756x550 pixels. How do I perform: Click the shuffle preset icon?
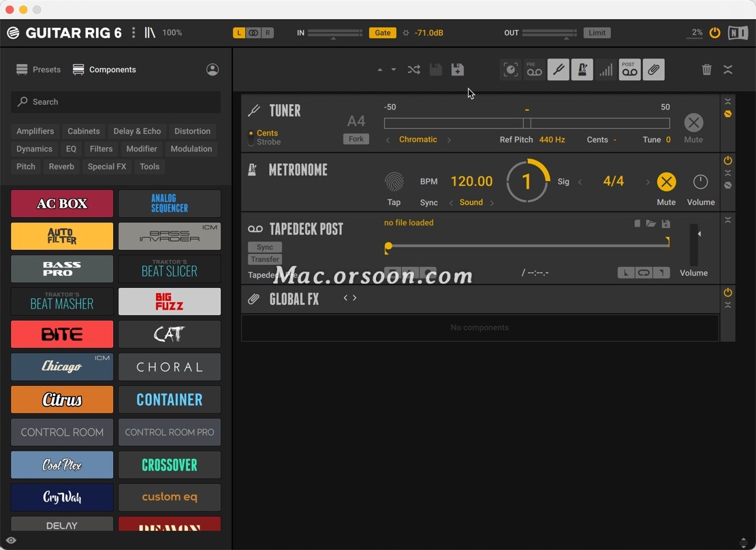pyautogui.click(x=413, y=70)
